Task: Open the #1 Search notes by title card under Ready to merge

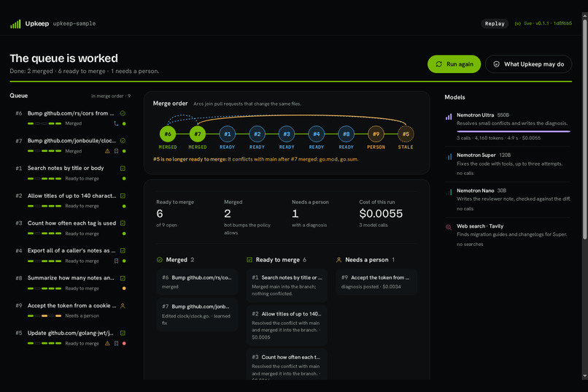Action: [287, 285]
